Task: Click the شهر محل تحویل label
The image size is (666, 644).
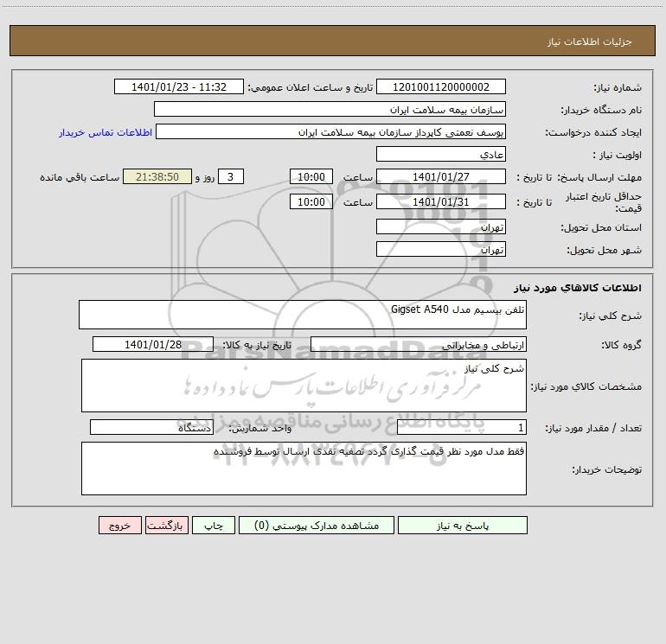Action: click(x=605, y=250)
